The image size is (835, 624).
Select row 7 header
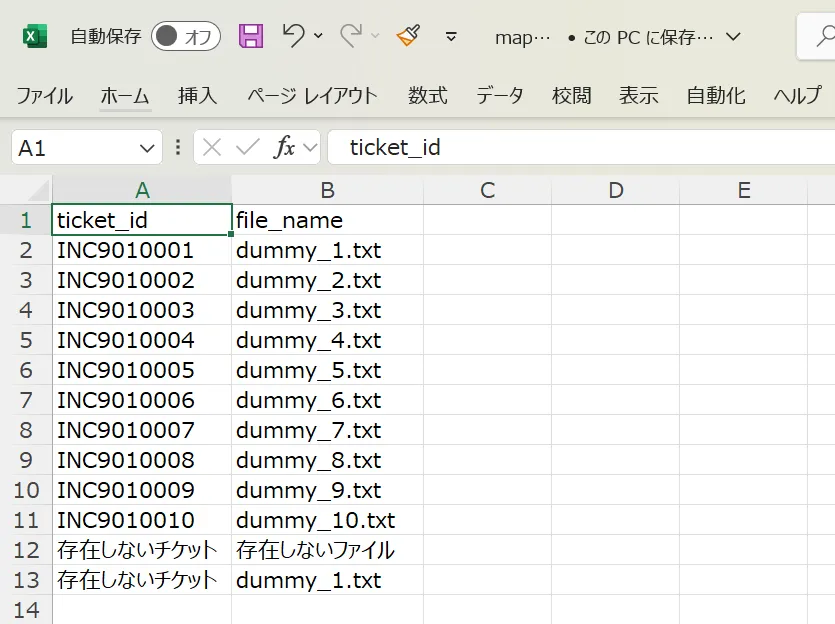click(26, 400)
